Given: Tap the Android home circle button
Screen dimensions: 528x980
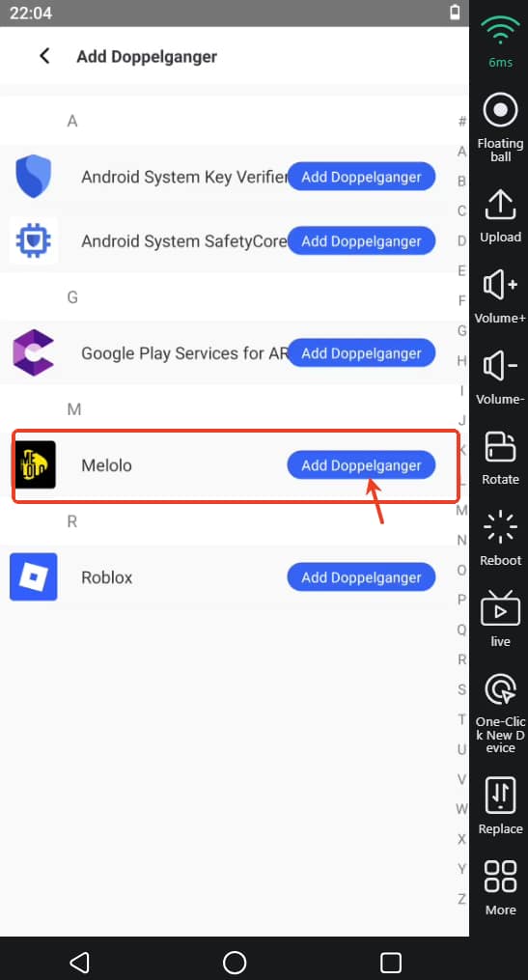Looking at the screenshot, I should point(235,962).
